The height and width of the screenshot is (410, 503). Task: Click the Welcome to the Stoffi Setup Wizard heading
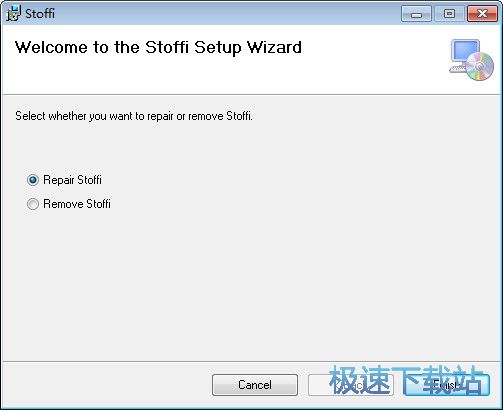click(x=158, y=47)
